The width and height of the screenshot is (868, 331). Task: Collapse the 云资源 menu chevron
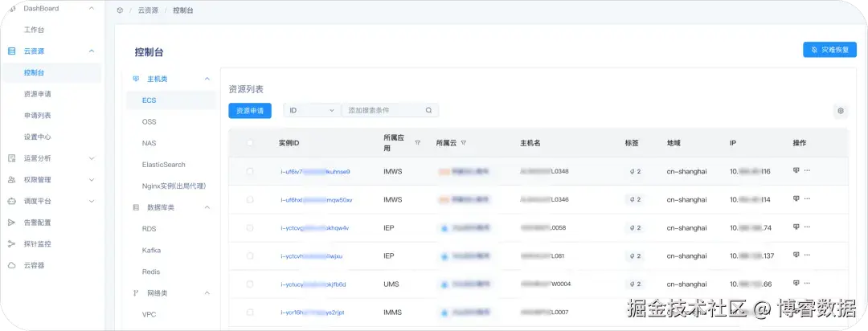92,51
